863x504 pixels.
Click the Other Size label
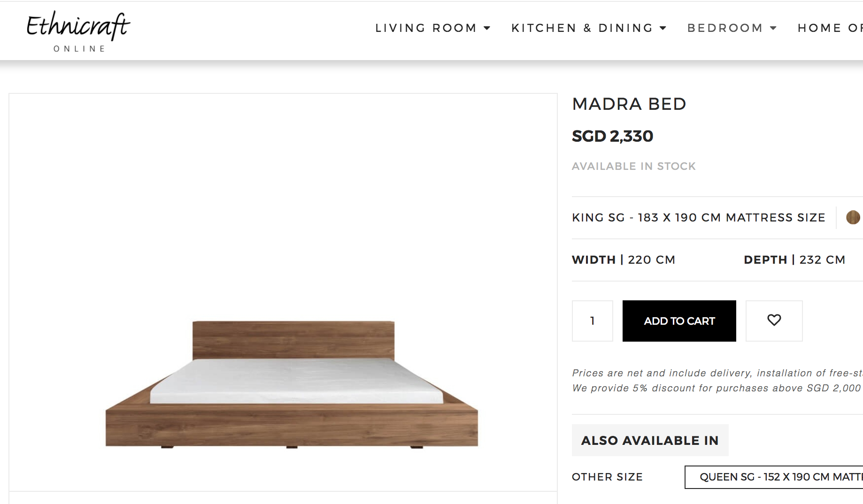(607, 477)
